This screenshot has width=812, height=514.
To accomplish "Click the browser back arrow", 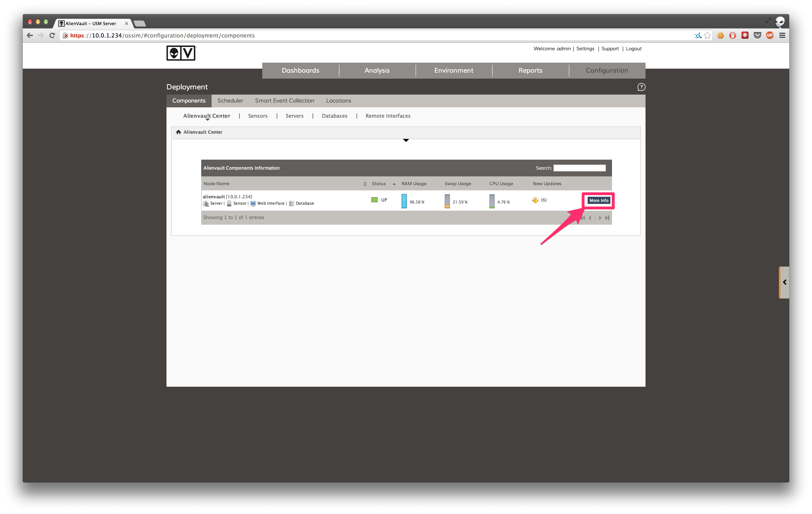I will (30, 35).
